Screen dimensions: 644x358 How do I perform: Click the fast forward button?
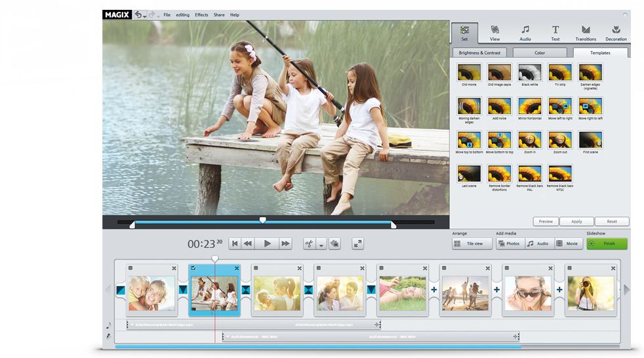coord(285,243)
